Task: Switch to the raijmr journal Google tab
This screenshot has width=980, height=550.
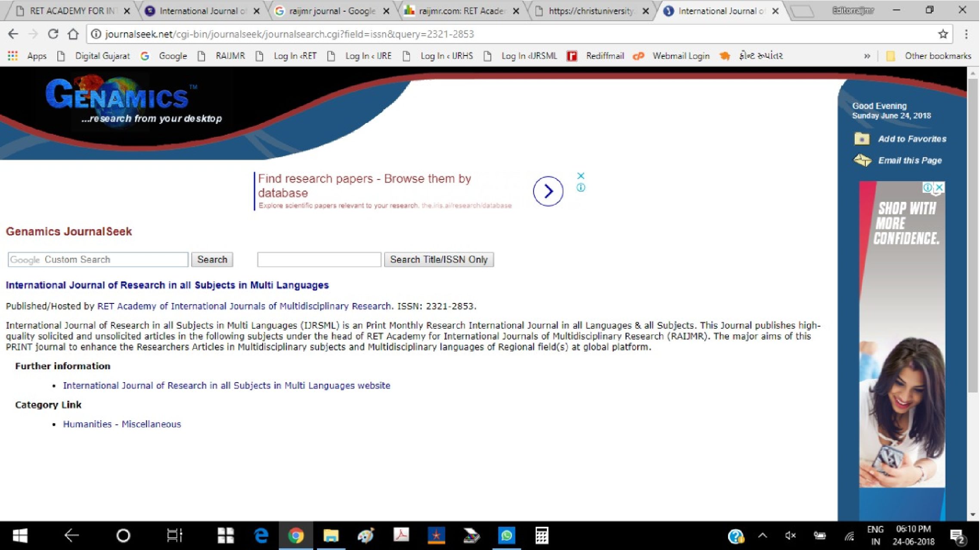Action: click(332, 11)
